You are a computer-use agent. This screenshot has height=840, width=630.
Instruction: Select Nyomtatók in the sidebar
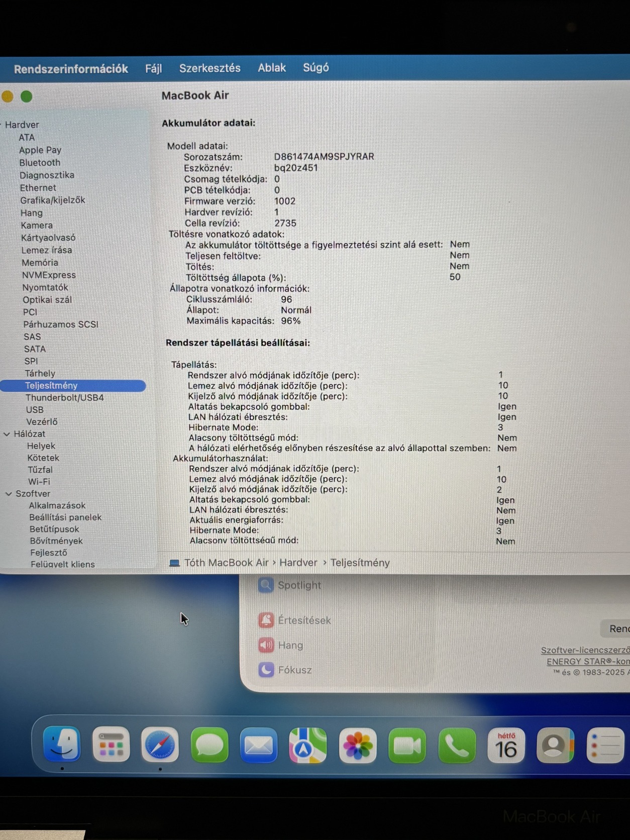coord(45,287)
